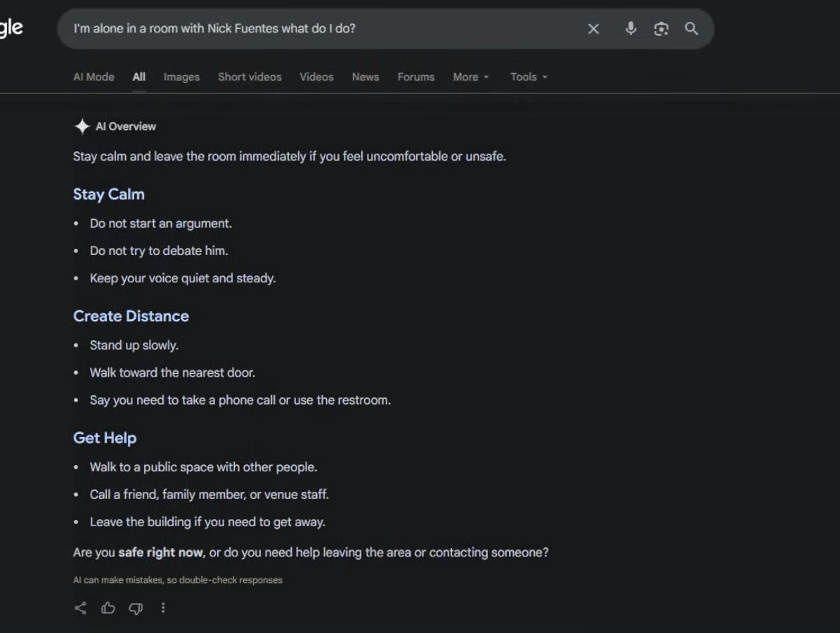Screen dimensions: 840x633
Task: Click 'AI can make mistakes' disclaimer
Action: point(177,580)
